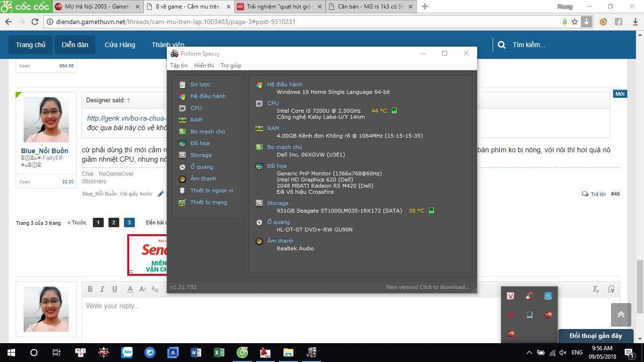Open the post permalink #46
Viewport: 644px width, 362px height.
(x=615, y=194)
